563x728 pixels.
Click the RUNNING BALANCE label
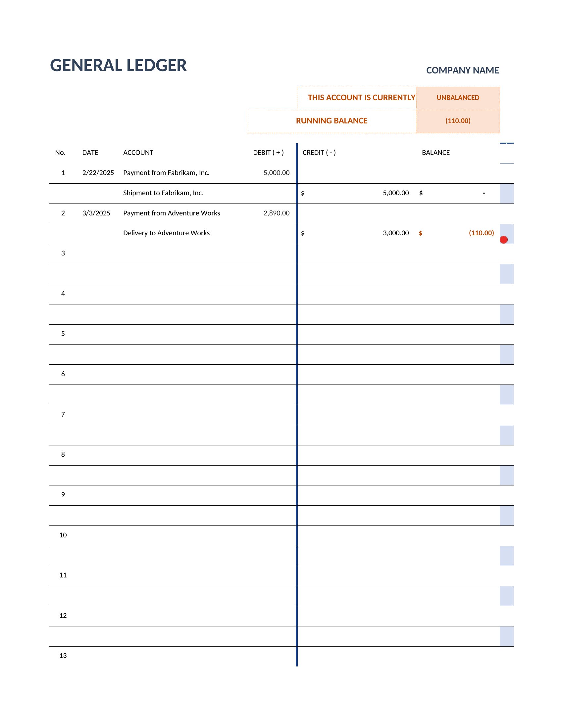[x=332, y=121]
